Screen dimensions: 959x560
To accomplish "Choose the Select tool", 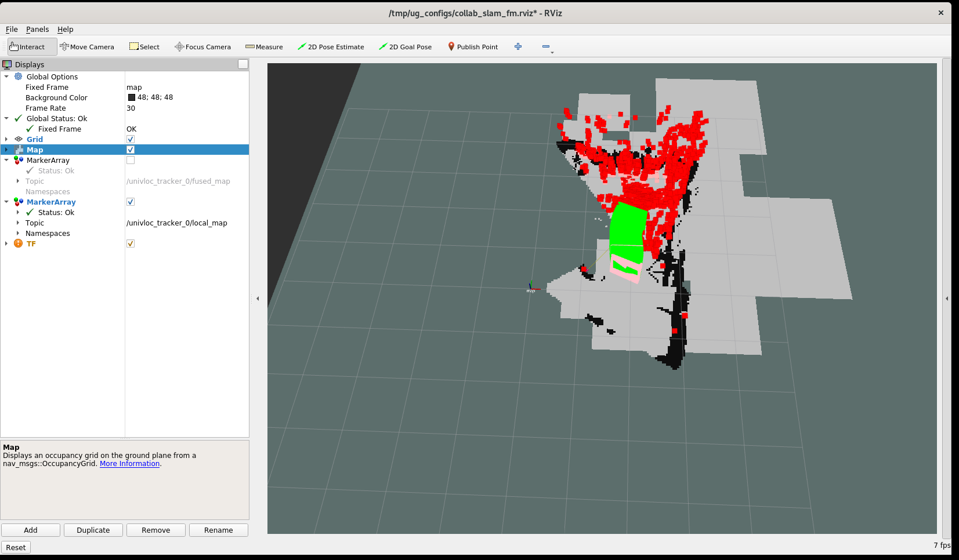I will coord(144,47).
